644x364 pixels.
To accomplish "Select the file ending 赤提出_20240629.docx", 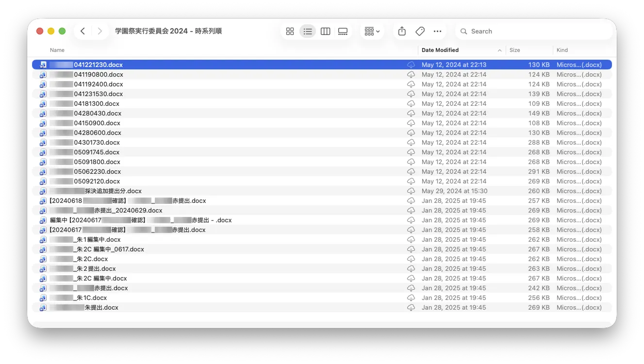I will coord(322,210).
